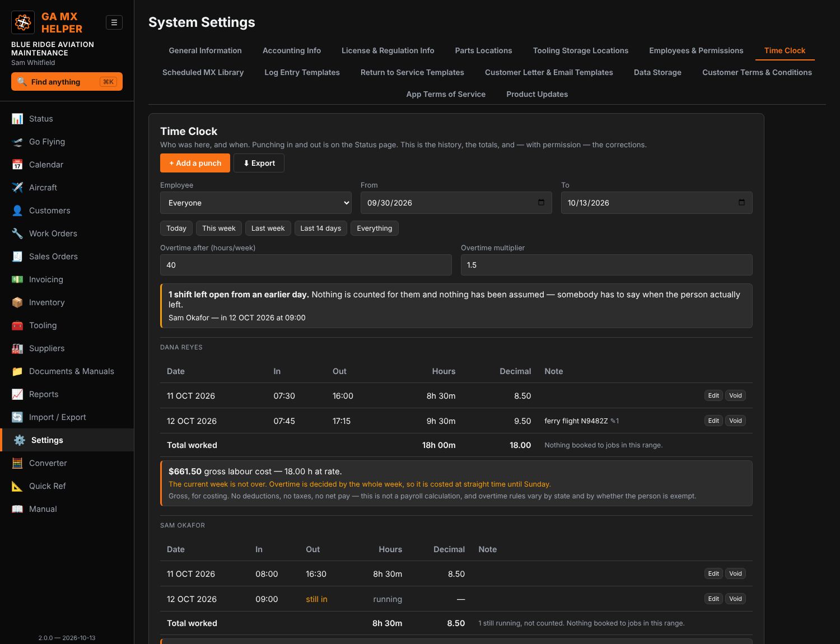Click ferry flight N9482Z note text
840x644 pixels.
pos(576,421)
